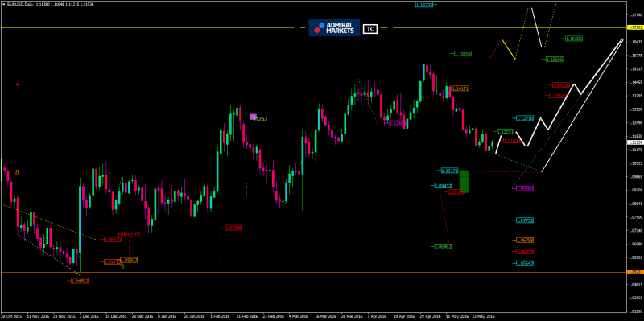Viewport: 644px width, 321px height.
Task: Select the red x mark object
Action: [18, 84]
